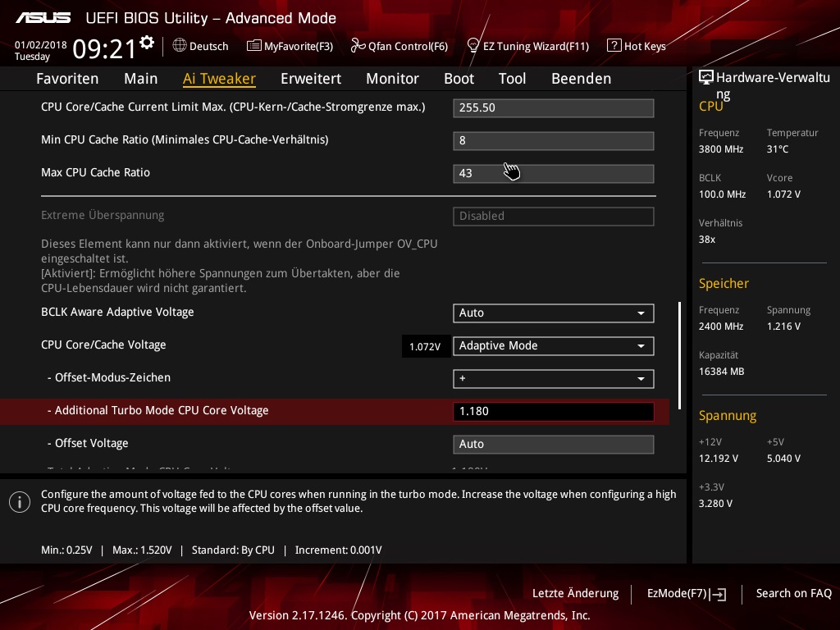The height and width of the screenshot is (630, 840).
Task: Click Min CPU Cache Ratio field
Action: tap(554, 141)
